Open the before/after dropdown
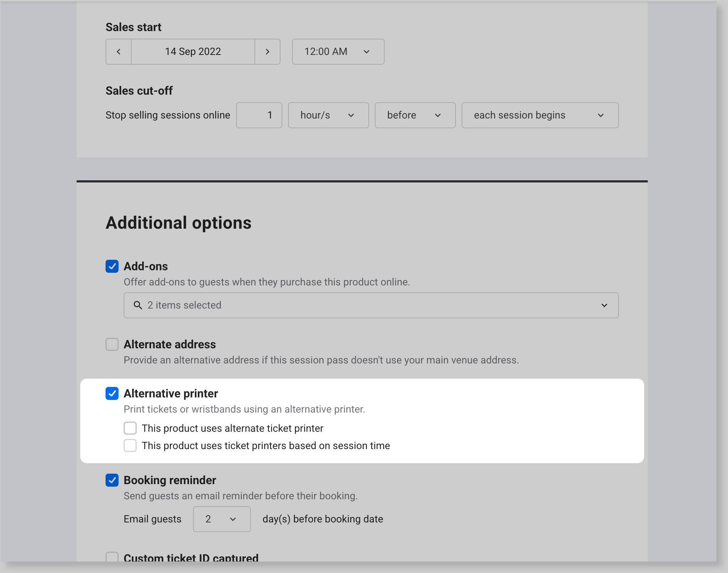 point(415,115)
